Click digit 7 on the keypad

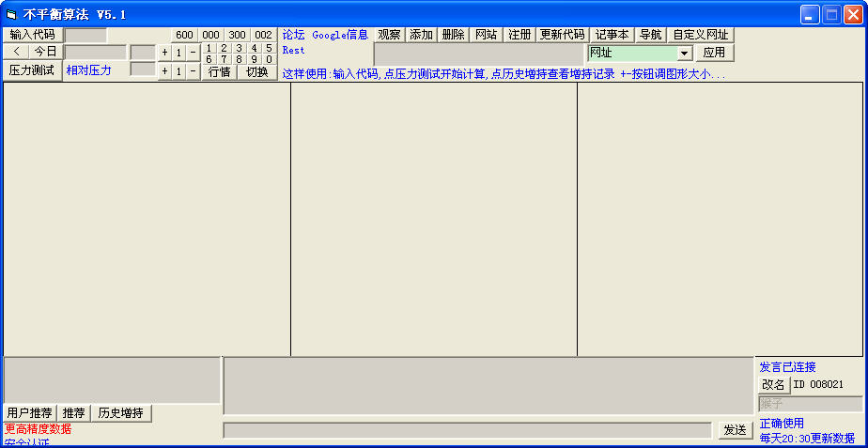[x=224, y=59]
